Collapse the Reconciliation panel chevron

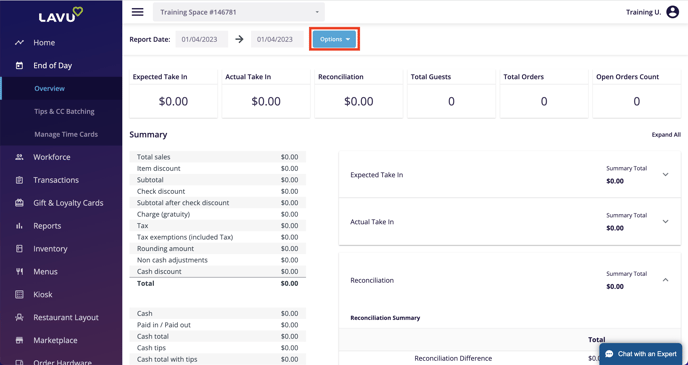pyautogui.click(x=665, y=280)
